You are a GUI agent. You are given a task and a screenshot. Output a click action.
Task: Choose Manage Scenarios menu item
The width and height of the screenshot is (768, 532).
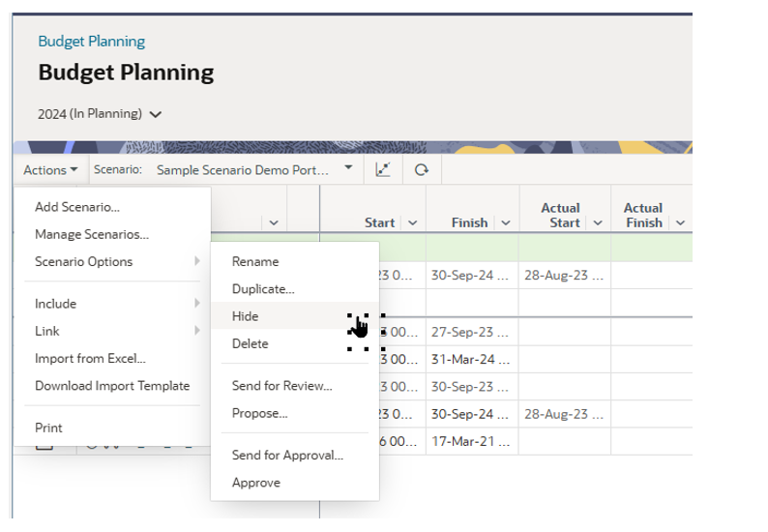point(92,234)
